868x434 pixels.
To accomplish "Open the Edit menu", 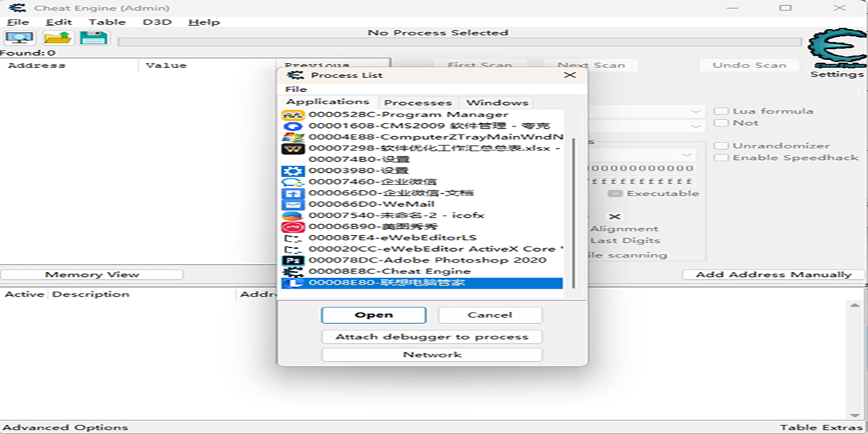I will (59, 22).
